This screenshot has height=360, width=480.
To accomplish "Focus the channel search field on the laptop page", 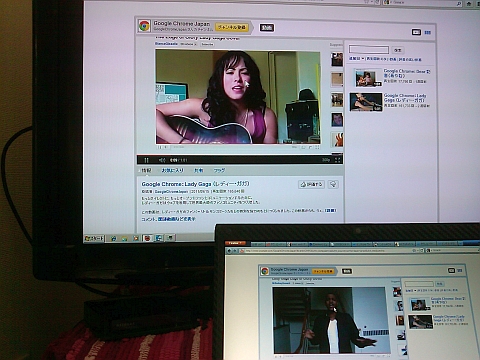I will click(x=419, y=284).
